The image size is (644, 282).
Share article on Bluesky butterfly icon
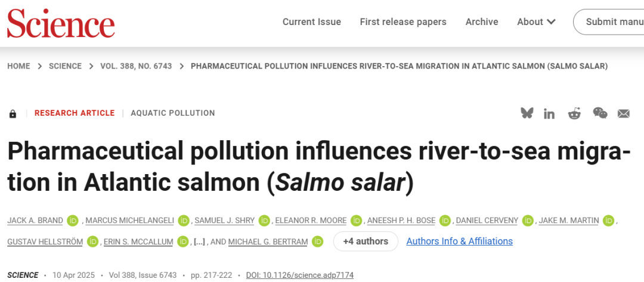coord(527,113)
